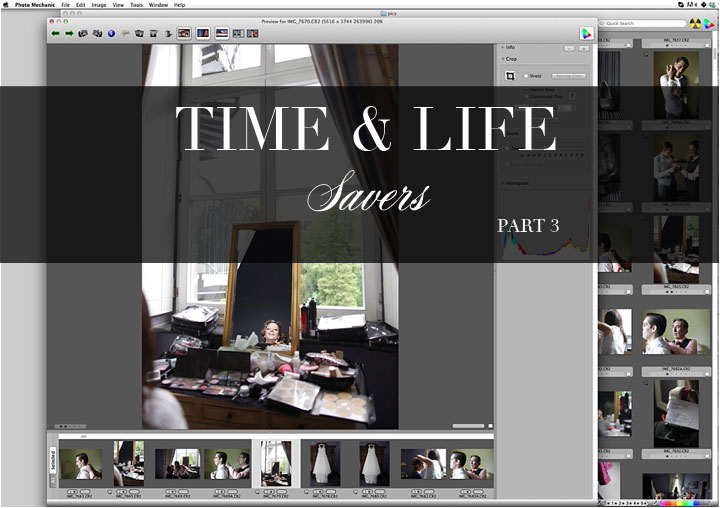Select contact sheet thumbnail of groom fixing collar
The width and height of the screenshot is (720, 508).
676,85
